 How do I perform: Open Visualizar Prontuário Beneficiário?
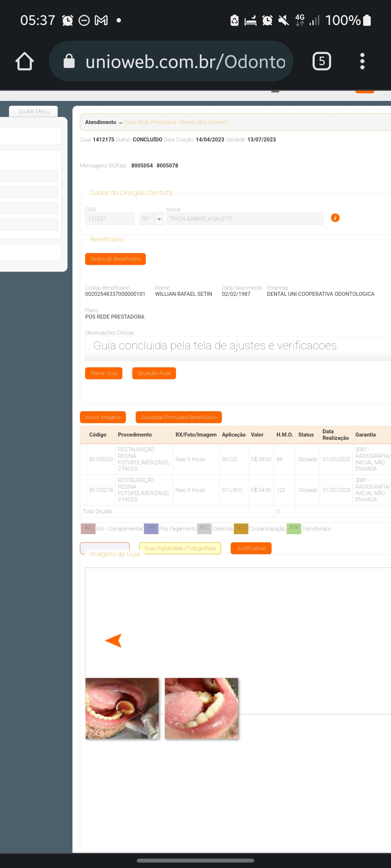point(178,417)
